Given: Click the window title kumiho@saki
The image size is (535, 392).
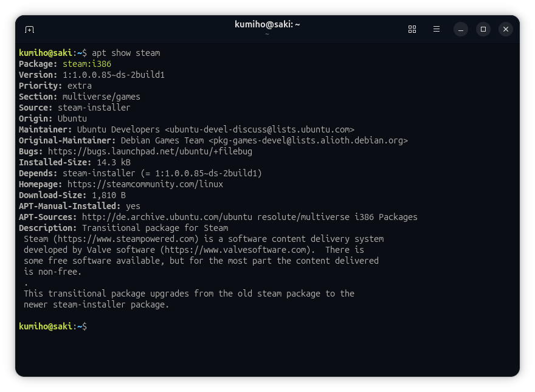Looking at the screenshot, I should tap(267, 24).
